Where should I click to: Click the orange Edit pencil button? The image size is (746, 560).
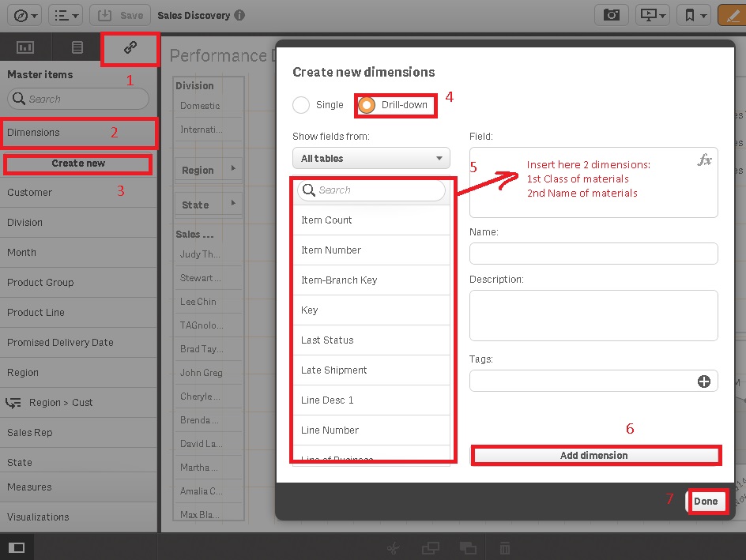pyautogui.click(x=733, y=15)
